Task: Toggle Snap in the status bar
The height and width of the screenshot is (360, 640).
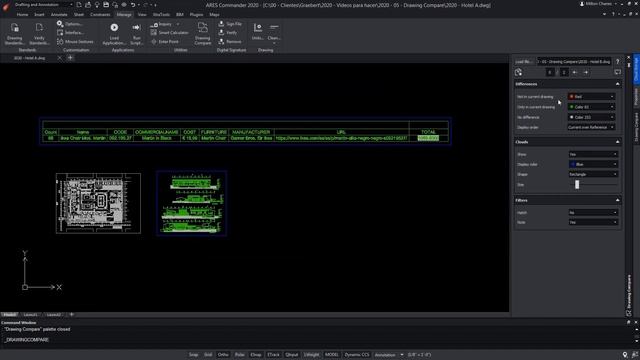Action: pos(193,355)
